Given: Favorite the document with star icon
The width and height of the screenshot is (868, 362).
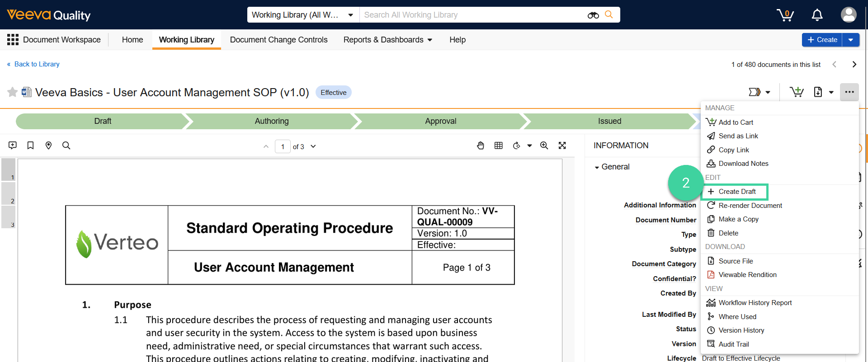Looking at the screenshot, I should [x=12, y=92].
